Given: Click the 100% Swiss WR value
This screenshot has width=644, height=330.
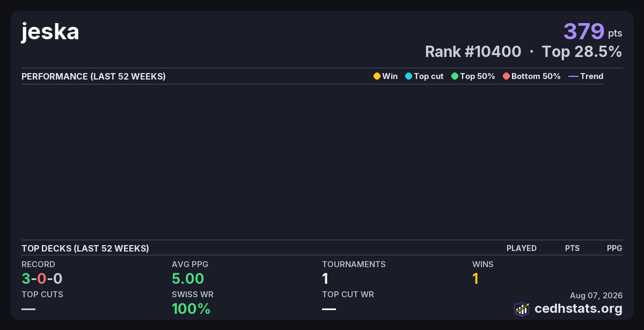Looking at the screenshot, I should pos(191,309).
